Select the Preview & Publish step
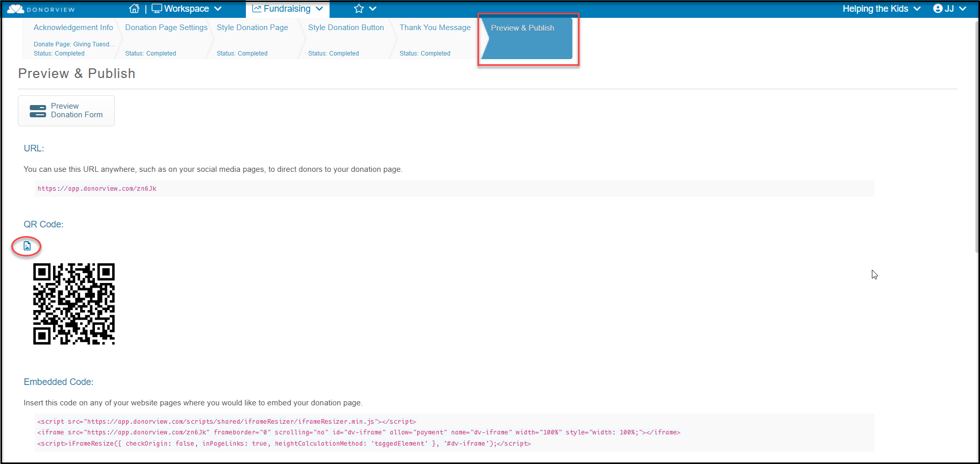Viewport: 980px width, 464px height. point(527,38)
